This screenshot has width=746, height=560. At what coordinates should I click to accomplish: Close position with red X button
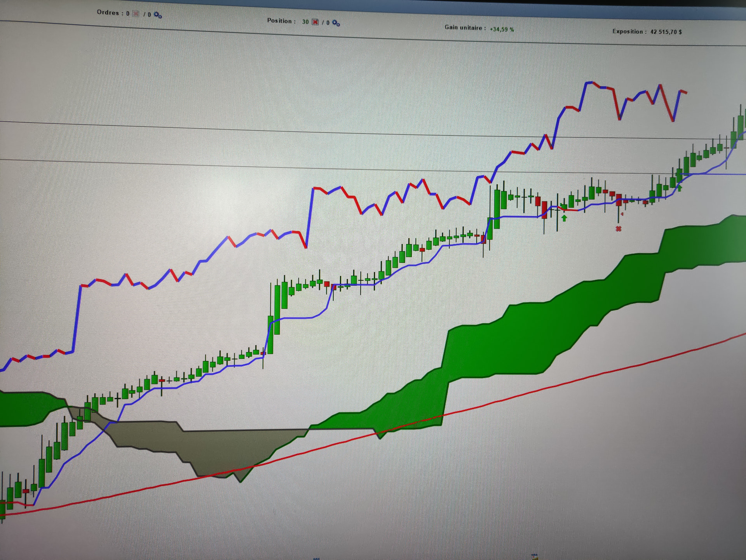315,22
